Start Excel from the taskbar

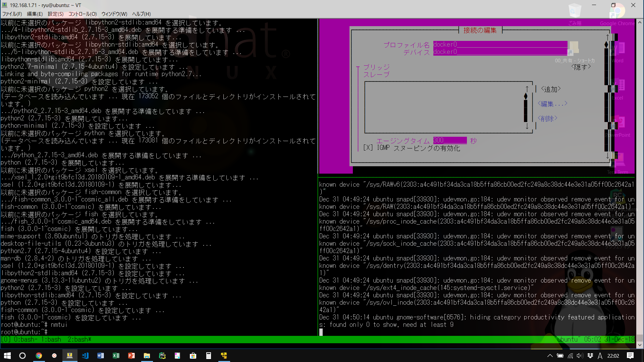coord(116,356)
